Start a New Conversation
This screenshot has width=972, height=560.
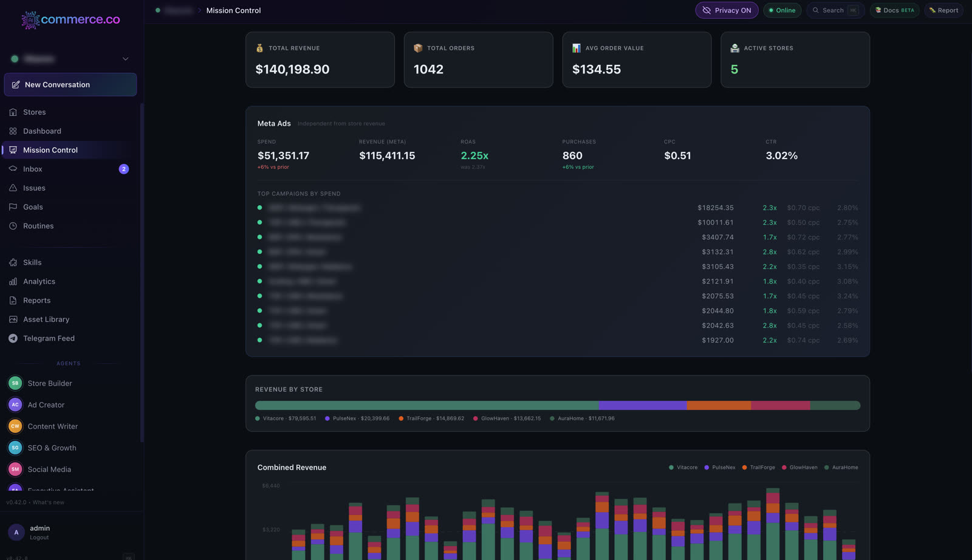click(70, 84)
